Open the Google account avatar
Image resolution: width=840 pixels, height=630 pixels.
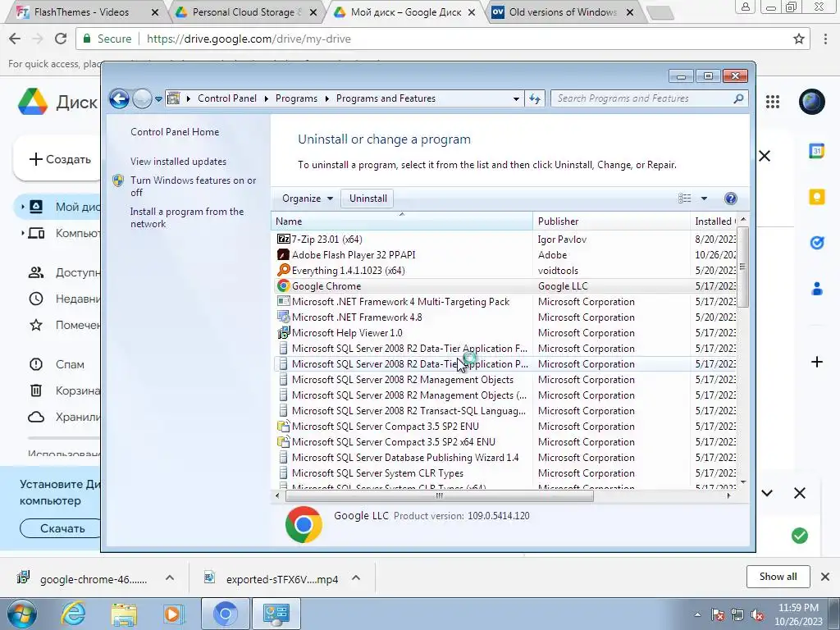811,102
